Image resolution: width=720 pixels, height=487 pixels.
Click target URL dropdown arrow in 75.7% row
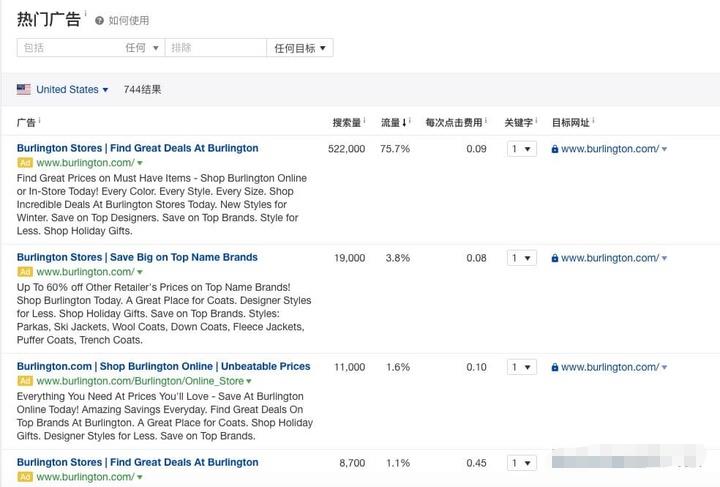(664, 149)
